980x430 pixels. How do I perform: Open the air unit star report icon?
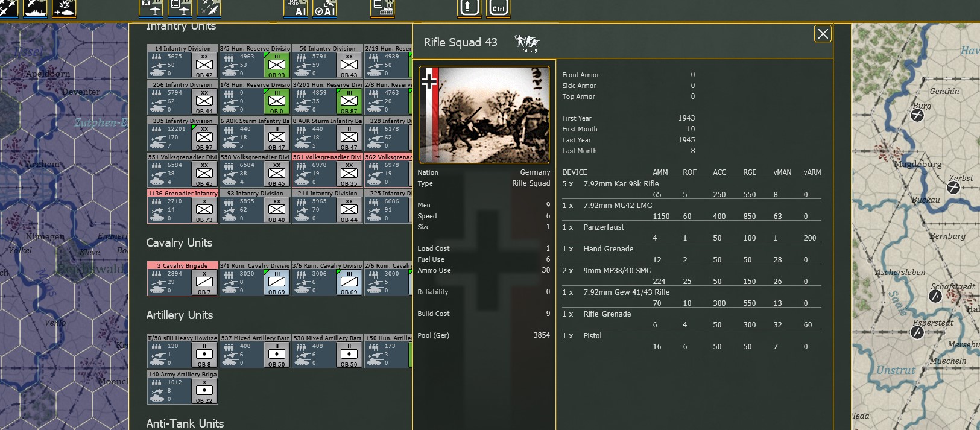coord(151,8)
